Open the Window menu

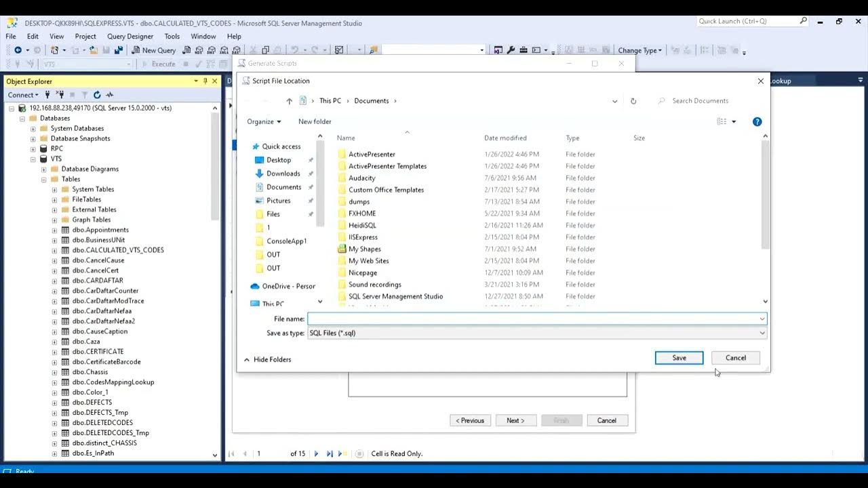pyautogui.click(x=203, y=36)
